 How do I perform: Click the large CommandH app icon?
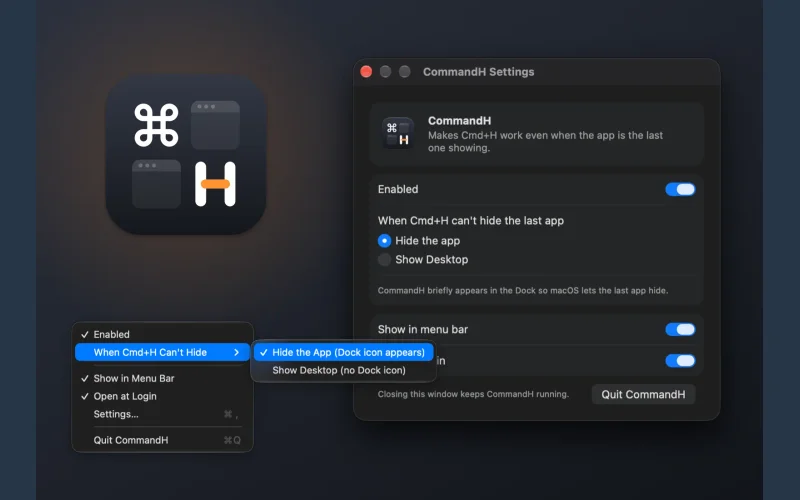(x=186, y=155)
